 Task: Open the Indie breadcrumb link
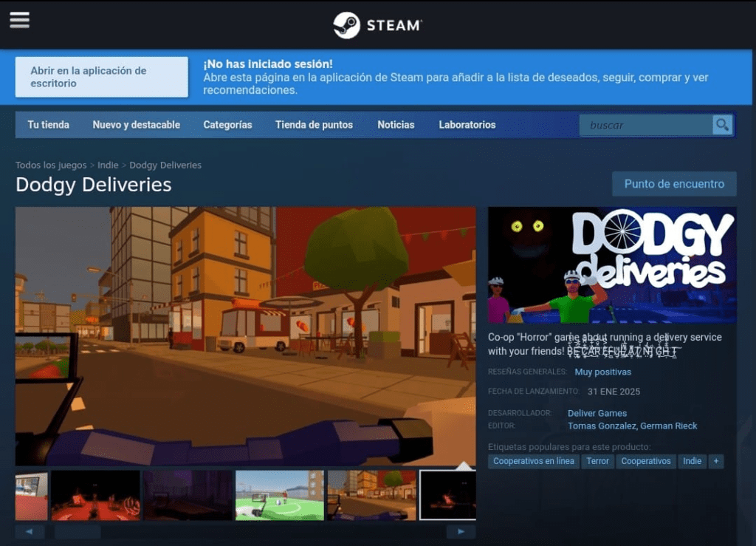(108, 165)
